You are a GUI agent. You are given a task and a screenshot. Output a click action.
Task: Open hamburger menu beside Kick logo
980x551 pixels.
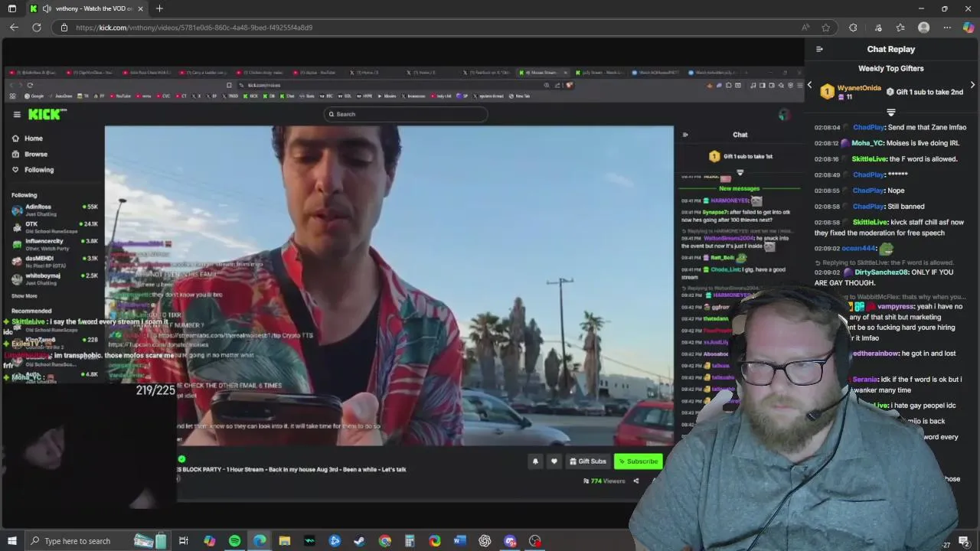(x=16, y=114)
